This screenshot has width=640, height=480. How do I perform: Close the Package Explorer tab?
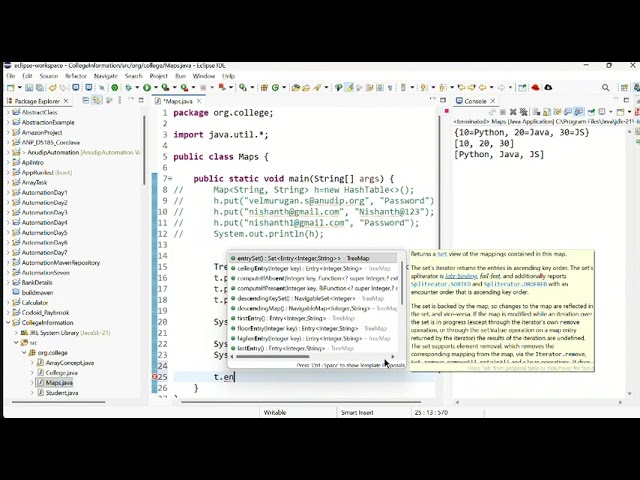tap(66, 100)
